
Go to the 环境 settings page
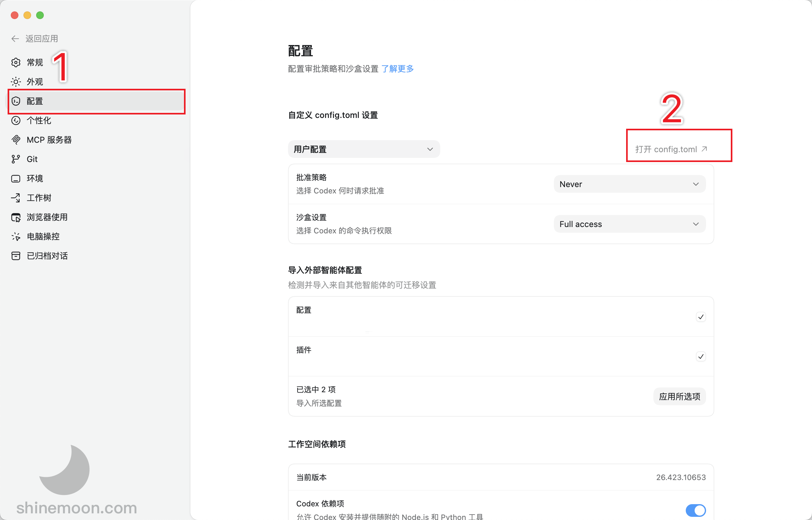tap(97, 178)
